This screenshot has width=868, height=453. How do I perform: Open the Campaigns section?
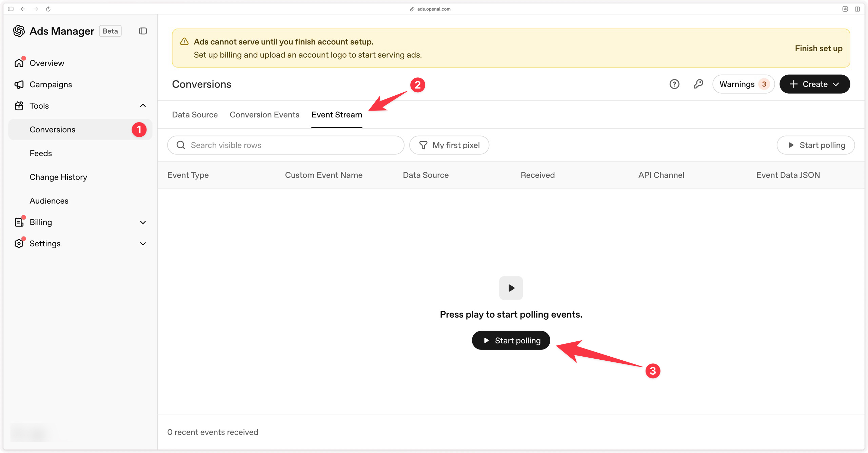click(51, 84)
